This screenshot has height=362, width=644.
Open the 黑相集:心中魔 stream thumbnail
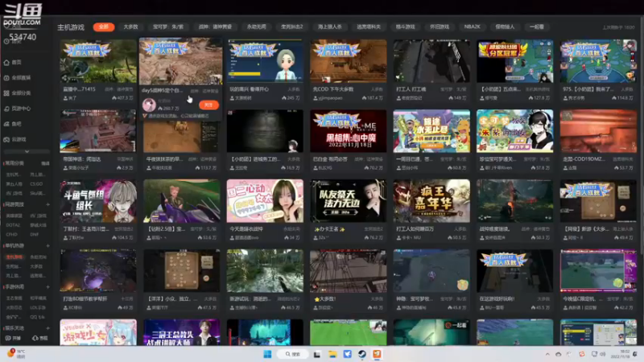(349, 131)
